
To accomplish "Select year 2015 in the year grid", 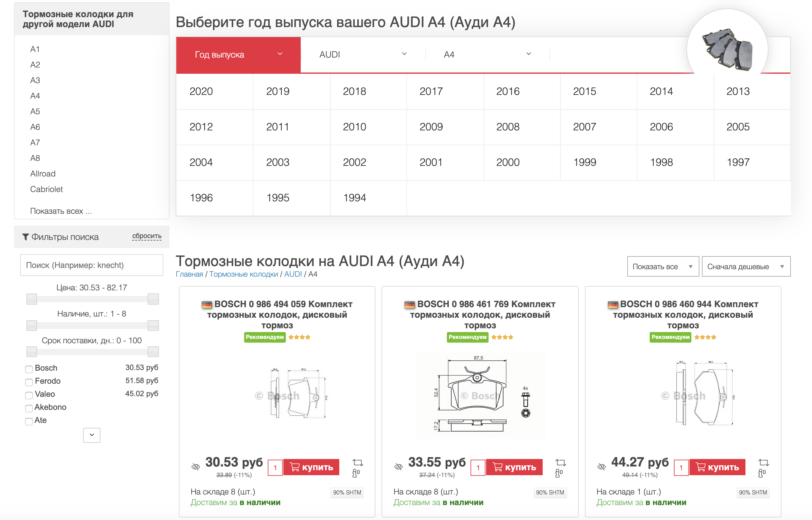I will [x=584, y=91].
